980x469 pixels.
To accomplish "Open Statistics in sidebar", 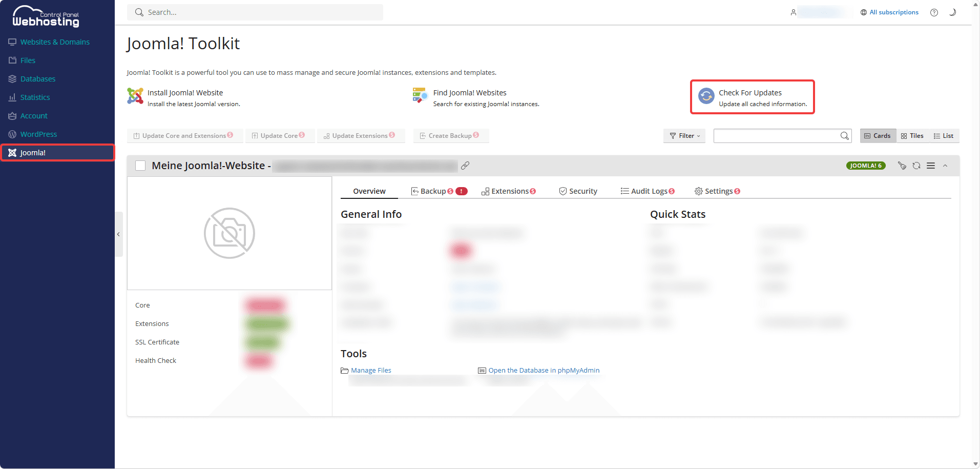I will [29, 97].
